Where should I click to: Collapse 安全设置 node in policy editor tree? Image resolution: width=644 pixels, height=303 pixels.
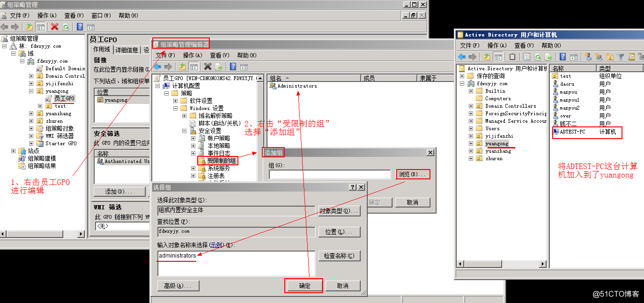pos(185,131)
